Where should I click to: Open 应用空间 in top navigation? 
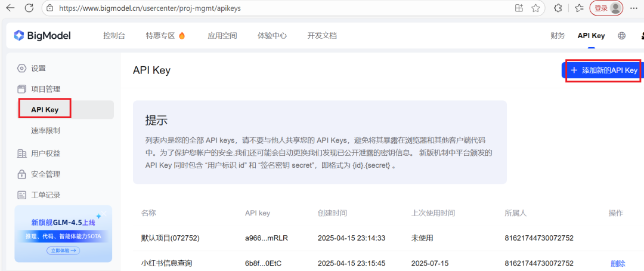(222, 36)
